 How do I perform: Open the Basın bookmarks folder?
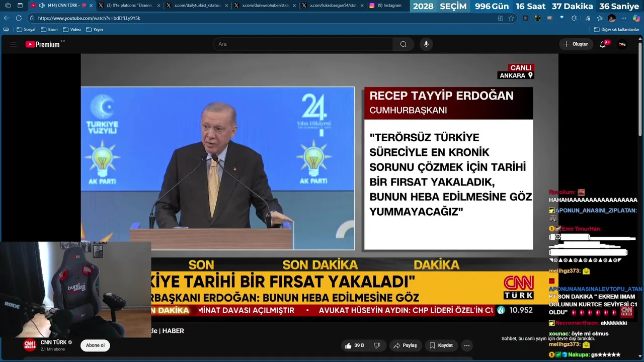coord(49,30)
